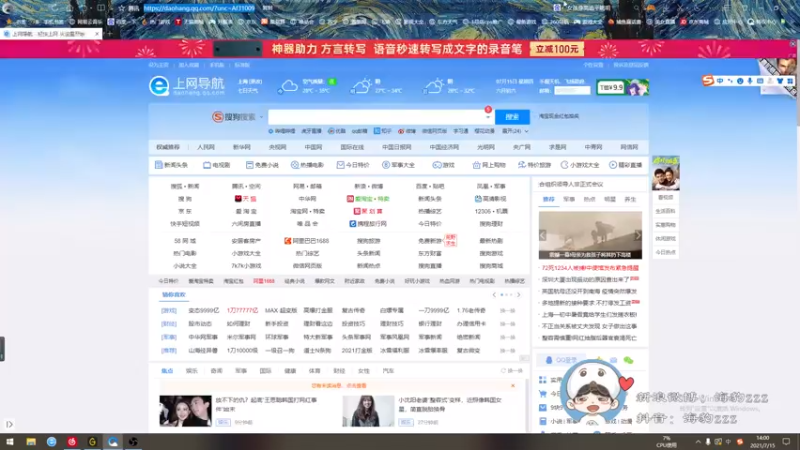Screen dimensions: 800x450
Task: Toggle Sogou Chinese/English input mode 中
Action: [720, 81]
